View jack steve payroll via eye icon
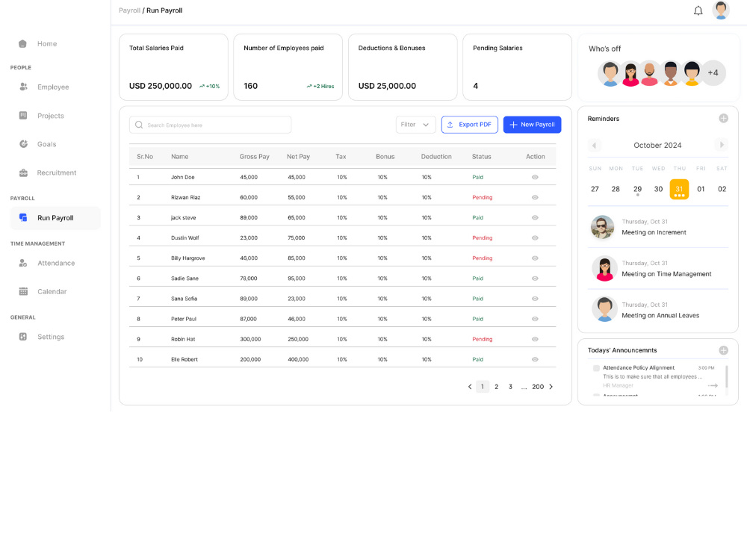Screen dimensions: 747x560 [x=535, y=217]
